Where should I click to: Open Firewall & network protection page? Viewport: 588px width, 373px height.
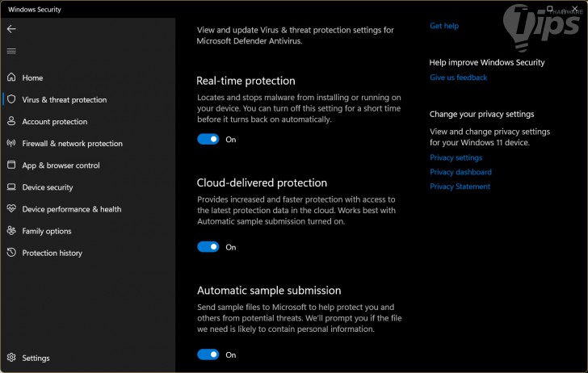73,144
